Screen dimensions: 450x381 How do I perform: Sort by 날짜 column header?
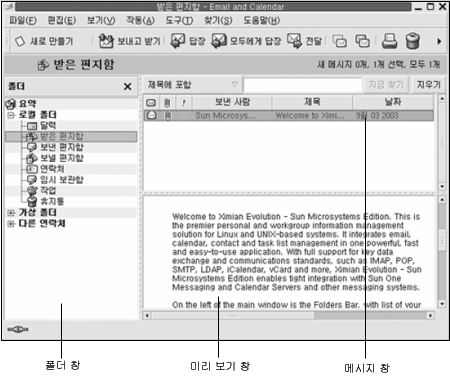pyautogui.click(x=393, y=102)
